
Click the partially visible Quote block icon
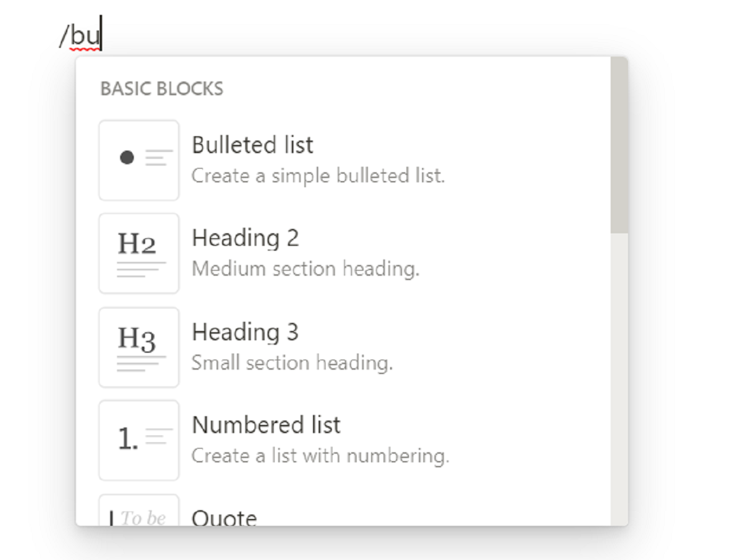click(139, 510)
